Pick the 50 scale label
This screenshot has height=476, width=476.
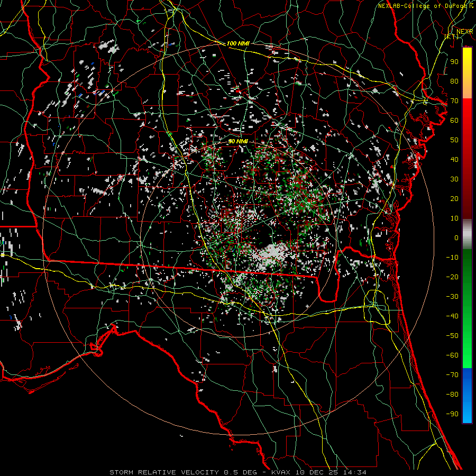(454, 140)
